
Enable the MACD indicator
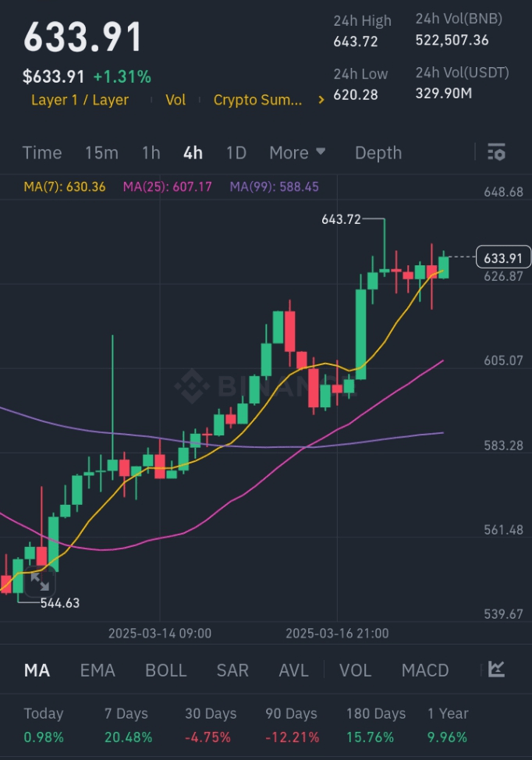coord(425,670)
